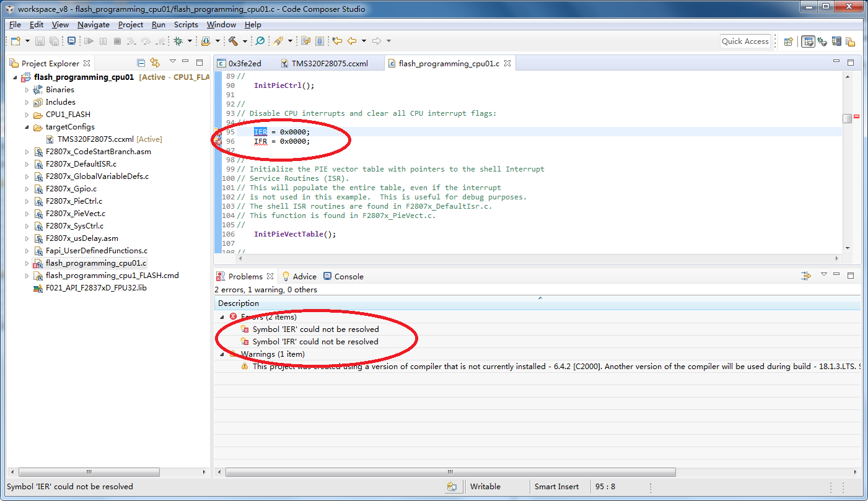
Task: Click Collapse All in Project Explorer
Action: 141,63
